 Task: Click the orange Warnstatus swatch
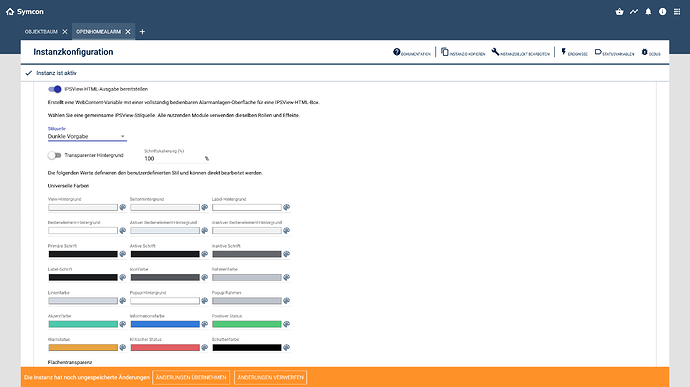click(x=83, y=347)
